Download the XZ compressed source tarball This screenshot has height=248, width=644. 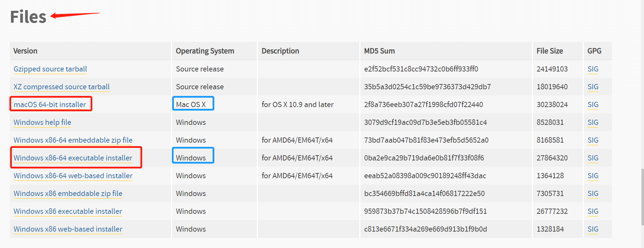tap(61, 87)
